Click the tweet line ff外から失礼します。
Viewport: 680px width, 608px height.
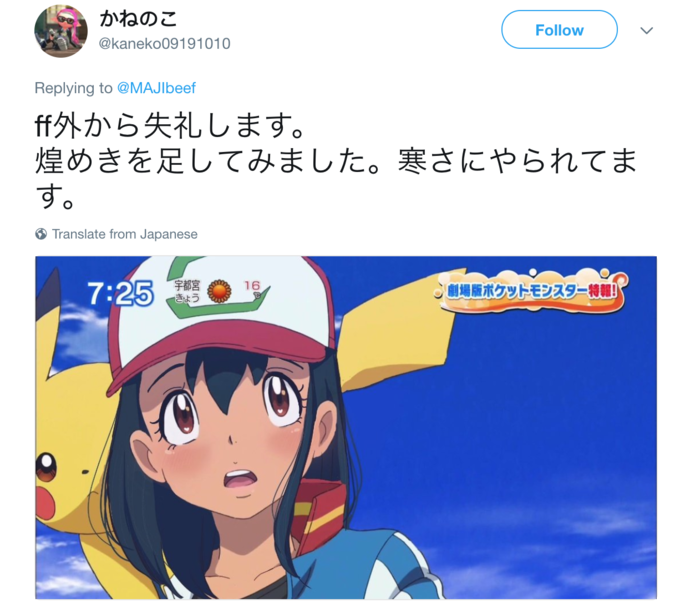pos(170,126)
